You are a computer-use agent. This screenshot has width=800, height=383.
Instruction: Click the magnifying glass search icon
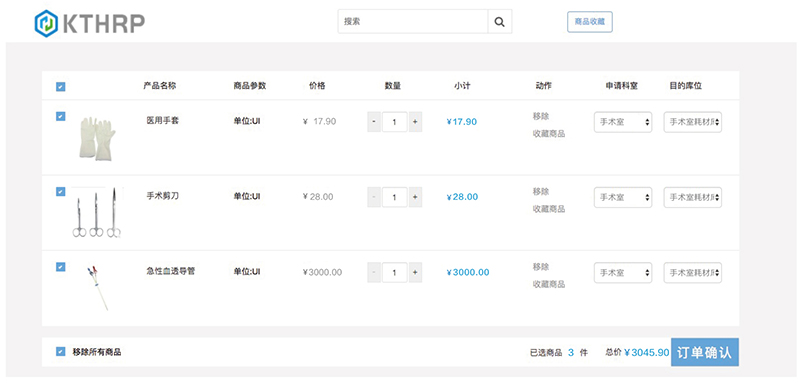pyautogui.click(x=500, y=22)
